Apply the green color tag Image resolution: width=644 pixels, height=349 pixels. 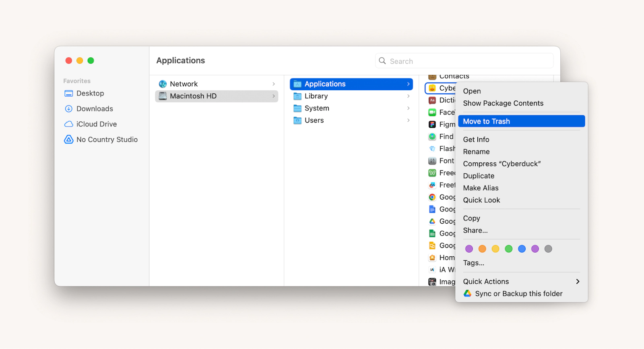pyautogui.click(x=509, y=249)
